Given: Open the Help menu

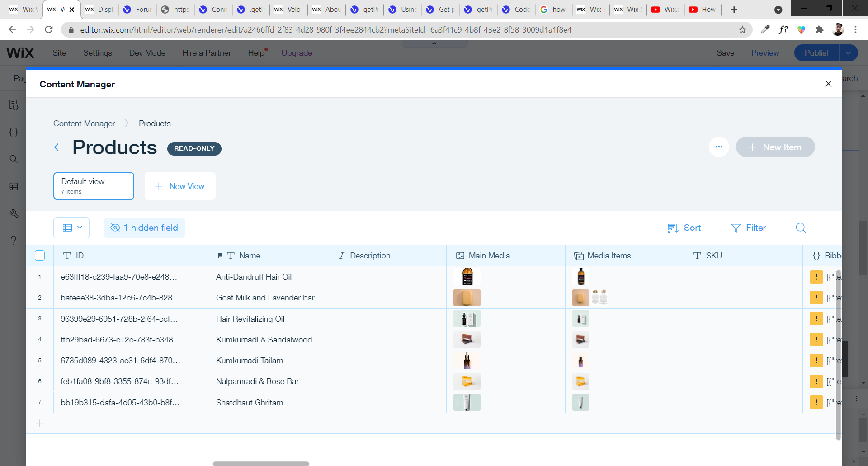Looking at the screenshot, I should coord(256,53).
